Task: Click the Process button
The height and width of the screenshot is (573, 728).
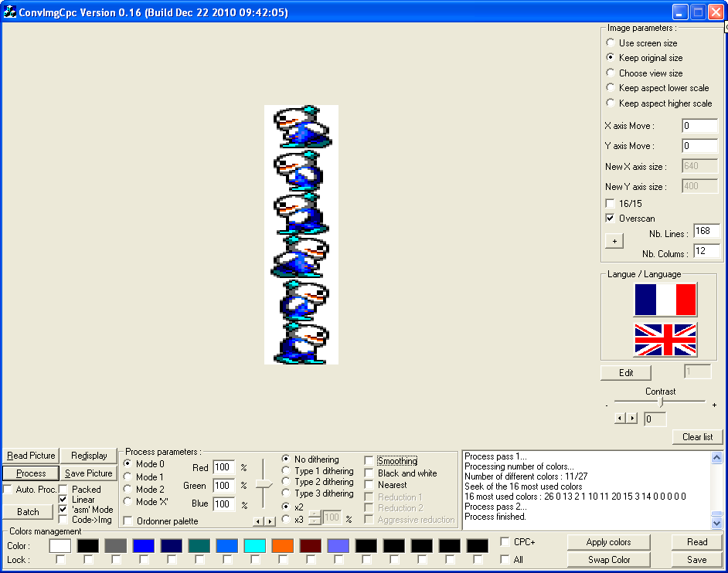Action: [x=31, y=473]
